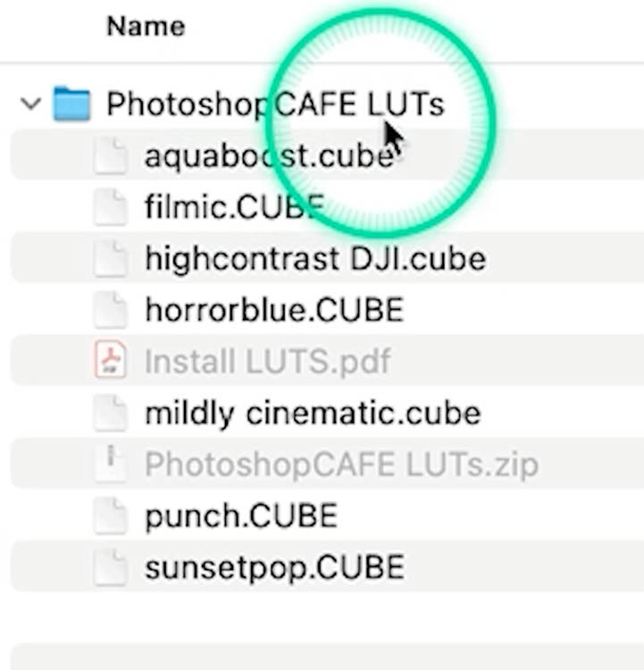644x670 pixels.
Task: Select mildly cinematic.cube file
Action: (313, 413)
